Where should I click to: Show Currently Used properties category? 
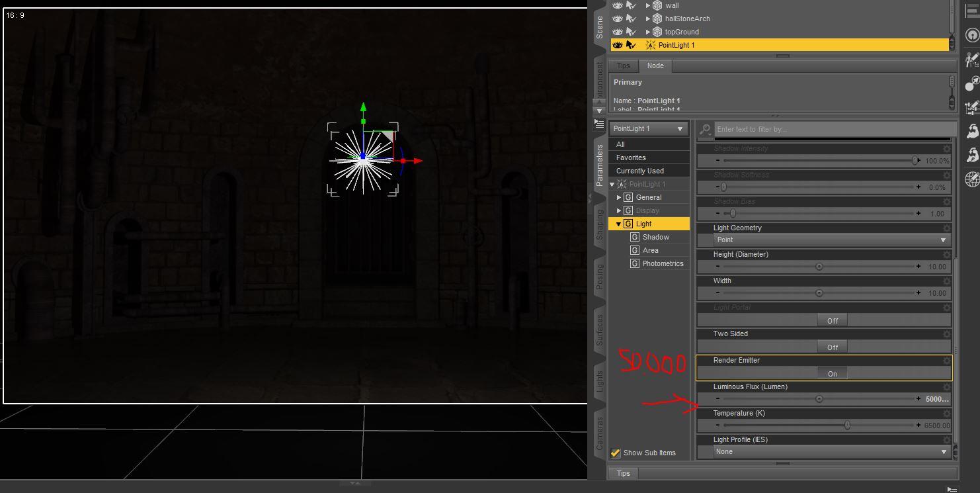(x=649, y=171)
